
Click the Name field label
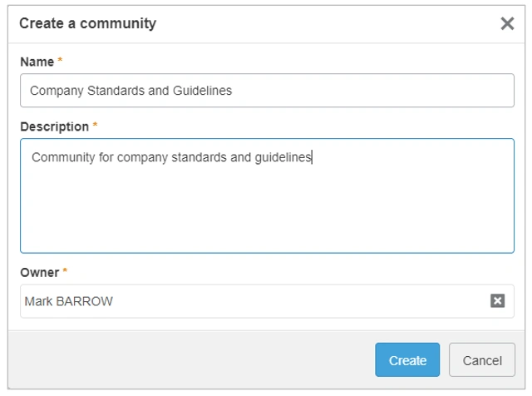tap(37, 62)
